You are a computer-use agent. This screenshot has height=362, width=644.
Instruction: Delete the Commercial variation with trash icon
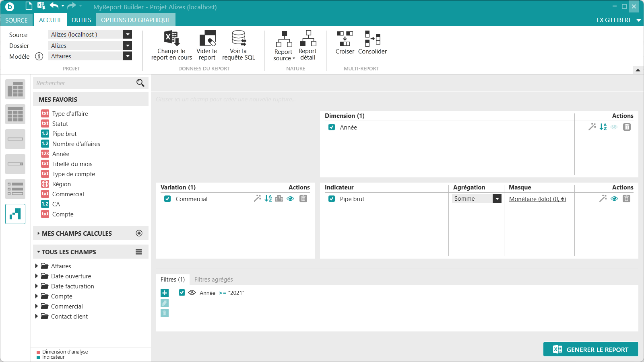(x=303, y=198)
